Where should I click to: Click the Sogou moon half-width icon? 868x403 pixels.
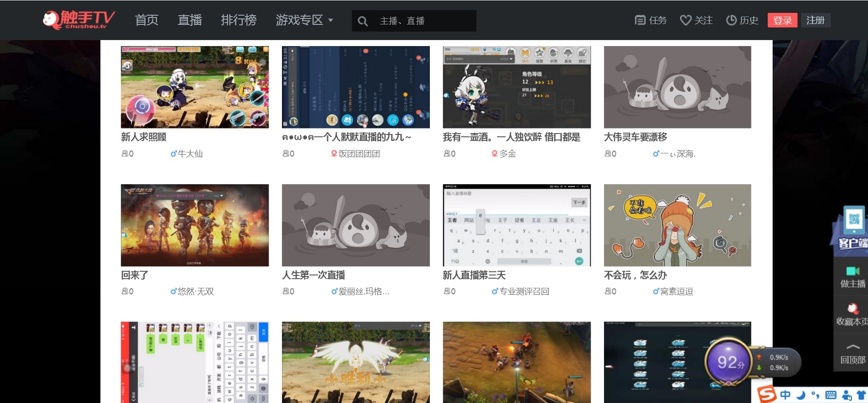click(801, 395)
